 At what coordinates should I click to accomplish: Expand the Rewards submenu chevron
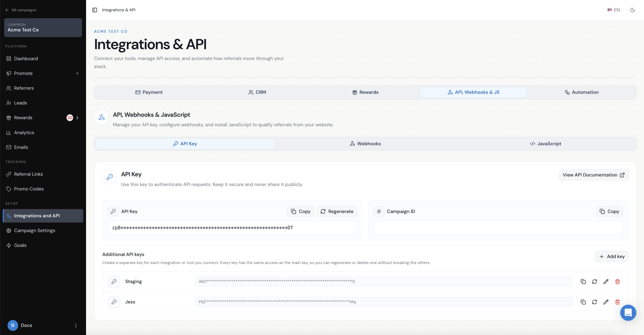77,118
